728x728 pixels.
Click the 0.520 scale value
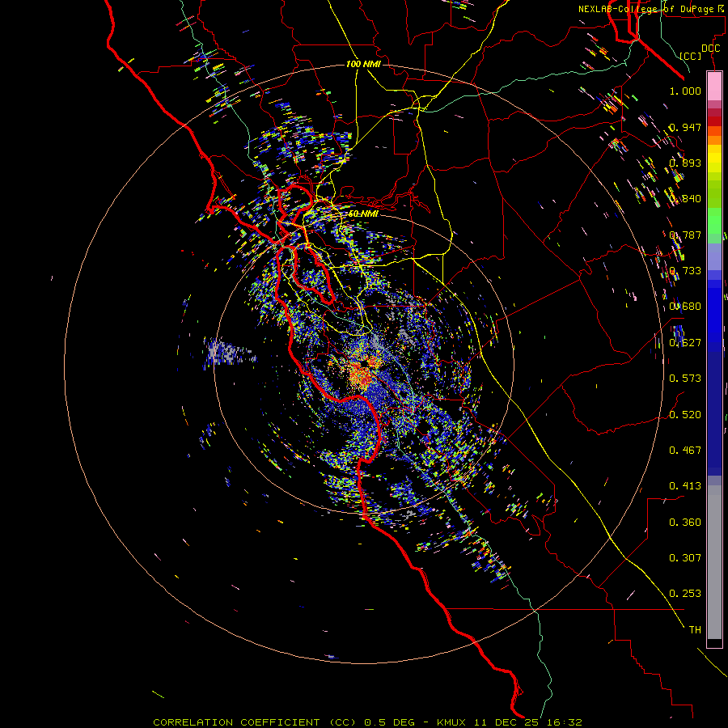point(685,415)
